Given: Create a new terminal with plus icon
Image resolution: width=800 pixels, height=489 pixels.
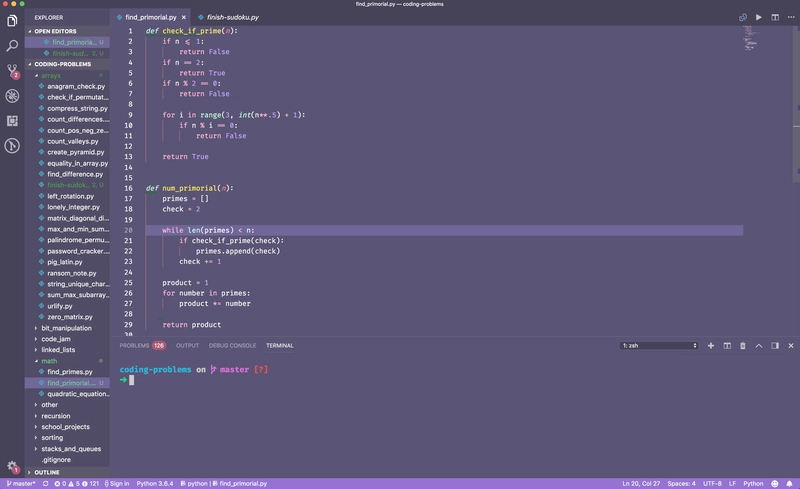Looking at the screenshot, I should (x=711, y=346).
